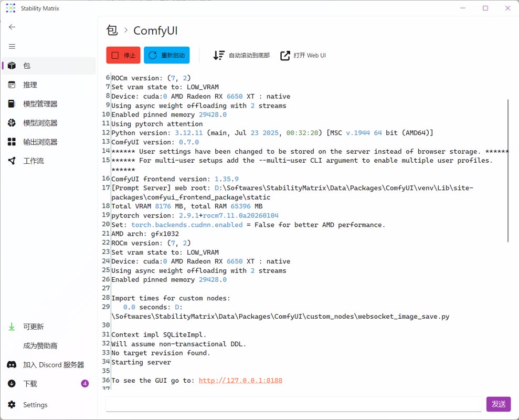Screen dimensions: 519x420
Task: Click the 包 cube icon in sidebar
Action: point(12,66)
